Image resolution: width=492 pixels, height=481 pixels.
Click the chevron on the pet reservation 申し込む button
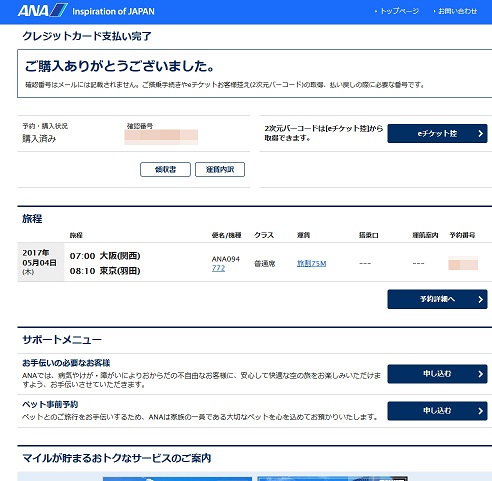(x=480, y=411)
